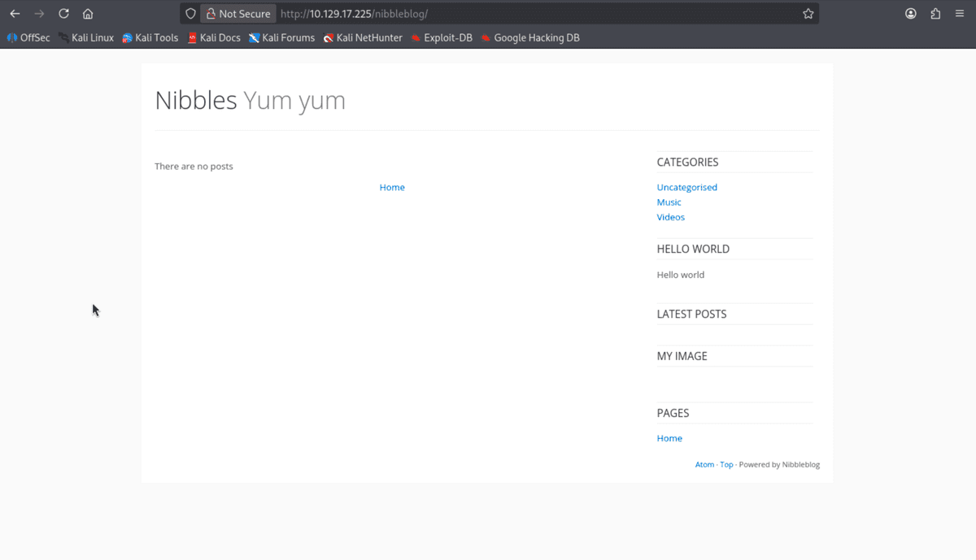Open the Kali Forums bookmark
The image size is (976, 560).
pyautogui.click(x=281, y=37)
